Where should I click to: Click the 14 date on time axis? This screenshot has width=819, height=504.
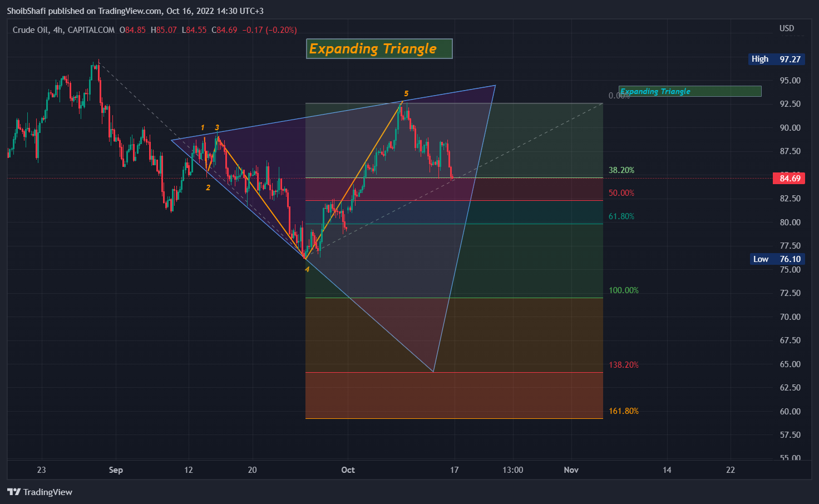[667, 470]
